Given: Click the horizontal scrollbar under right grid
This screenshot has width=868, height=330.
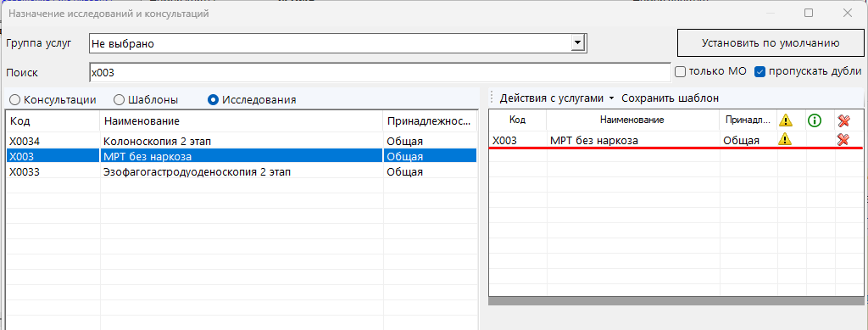Looking at the screenshot, I should tap(676, 301).
